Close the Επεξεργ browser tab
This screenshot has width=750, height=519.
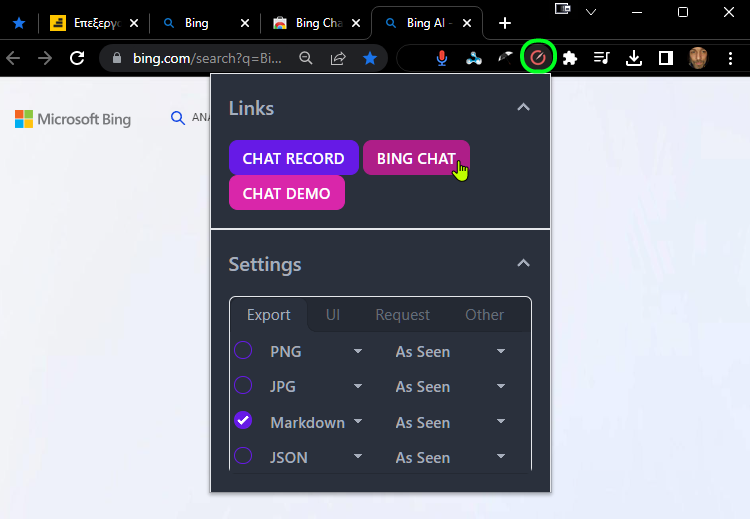134,23
